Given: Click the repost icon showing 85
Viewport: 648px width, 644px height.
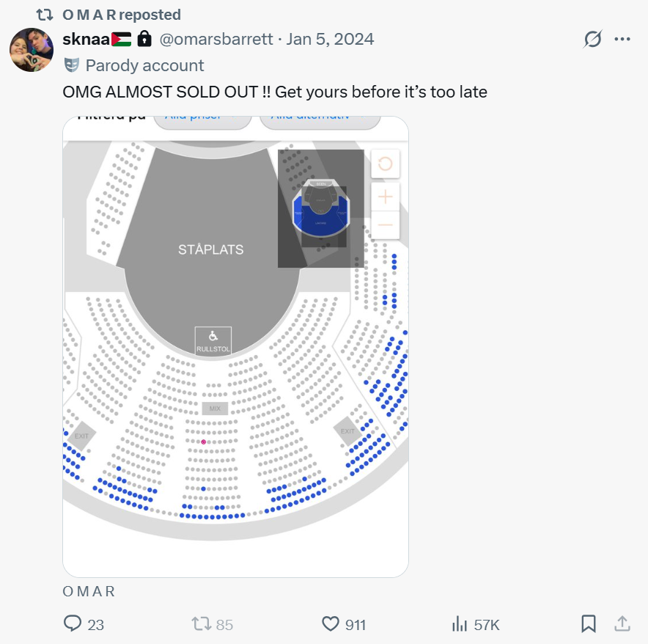Looking at the screenshot, I should tap(201, 623).
